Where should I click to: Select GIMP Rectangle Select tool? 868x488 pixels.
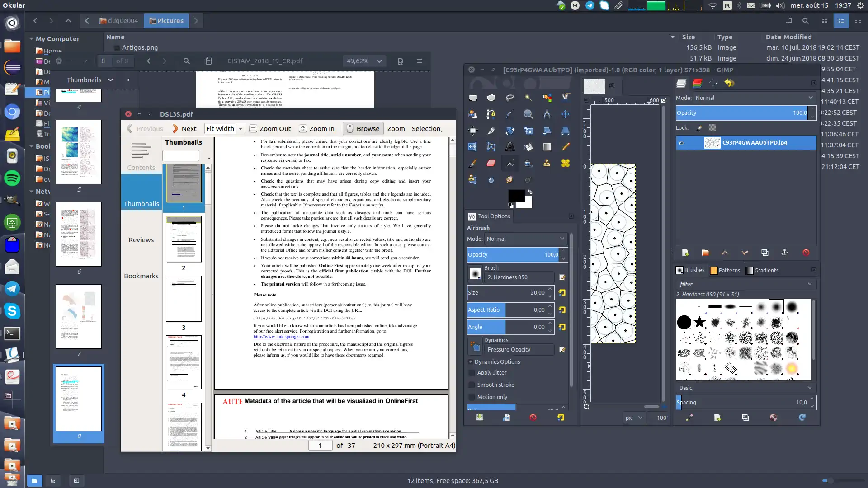[x=473, y=98]
